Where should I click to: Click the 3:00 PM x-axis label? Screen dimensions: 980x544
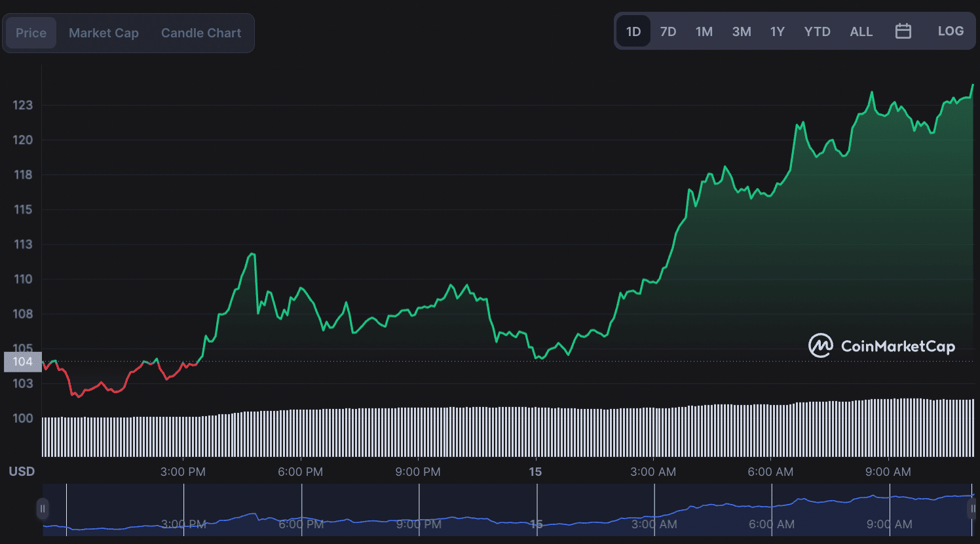coord(183,472)
